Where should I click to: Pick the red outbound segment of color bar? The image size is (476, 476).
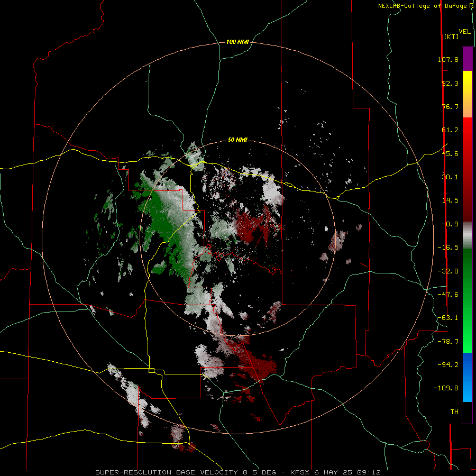(467, 169)
